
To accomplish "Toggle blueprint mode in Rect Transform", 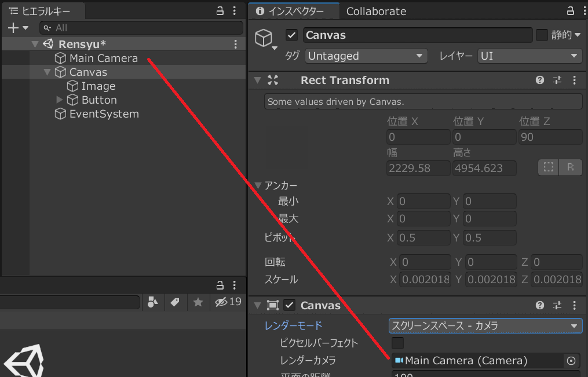I will 548,168.
